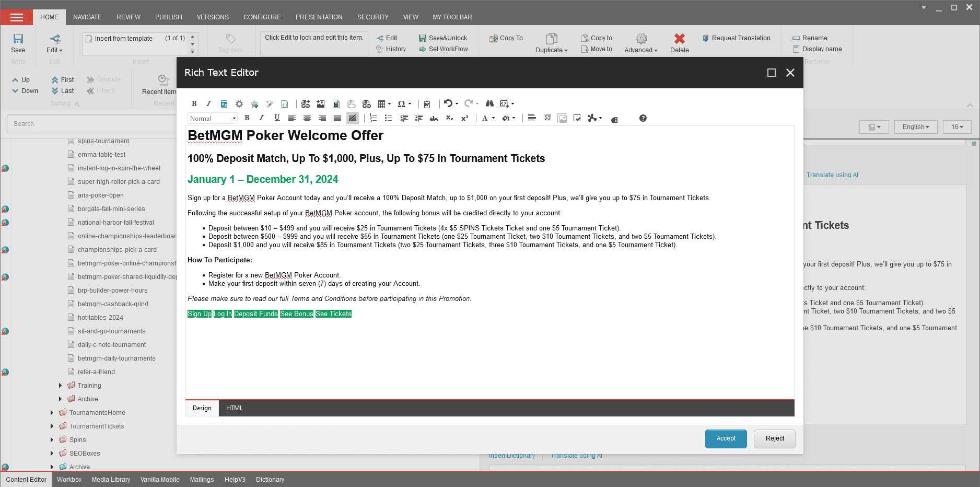This screenshot has width=980, height=487.
Task: Switch to Design view tab
Action: (202, 408)
